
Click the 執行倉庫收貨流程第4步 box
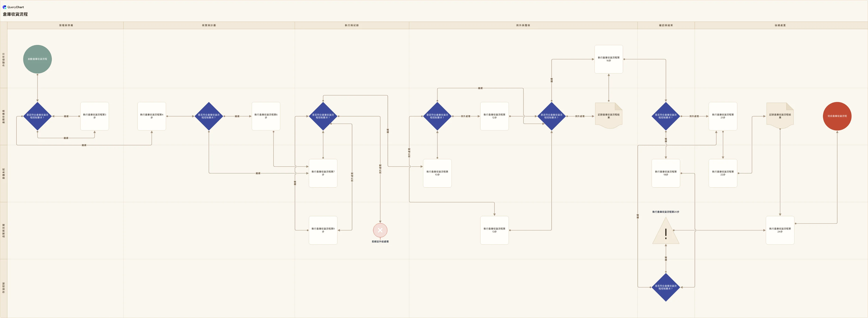click(152, 116)
